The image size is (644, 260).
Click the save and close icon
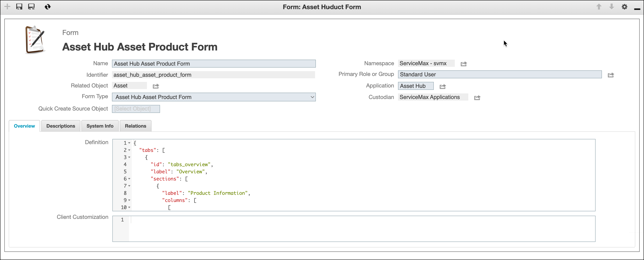coord(31,7)
